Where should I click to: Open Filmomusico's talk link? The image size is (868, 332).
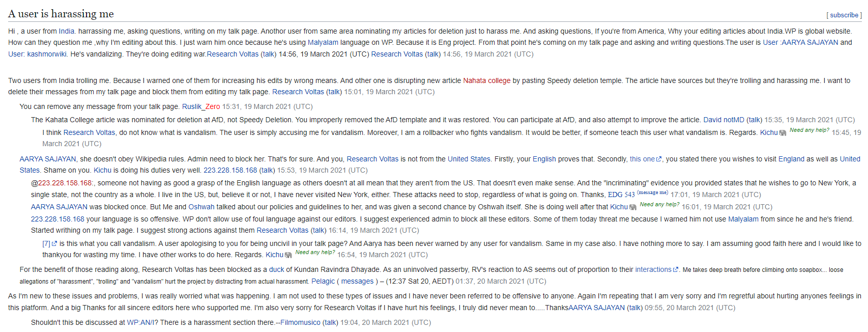pyautogui.click(x=331, y=322)
